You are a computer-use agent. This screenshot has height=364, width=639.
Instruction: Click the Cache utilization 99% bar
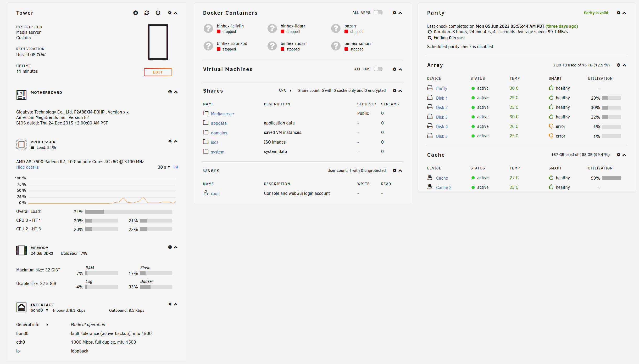tap(612, 178)
